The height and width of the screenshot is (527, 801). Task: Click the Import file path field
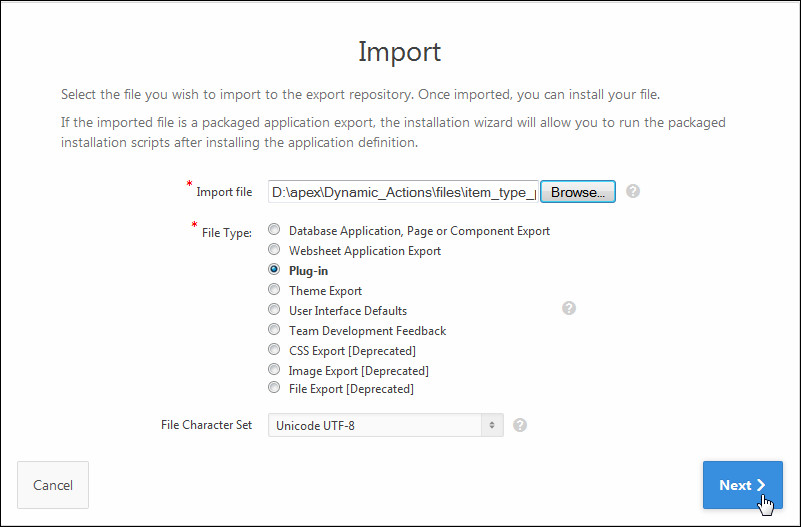tap(403, 192)
